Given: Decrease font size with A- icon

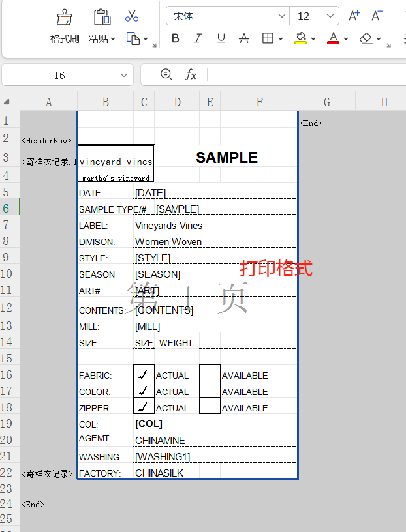Looking at the screenshot, I should (x=377, y=16).
